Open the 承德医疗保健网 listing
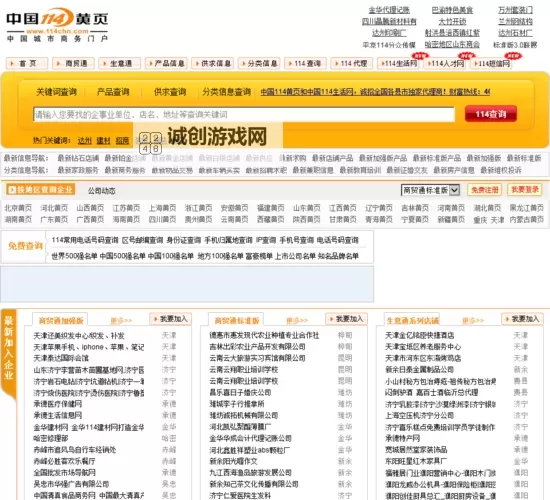 58,404
